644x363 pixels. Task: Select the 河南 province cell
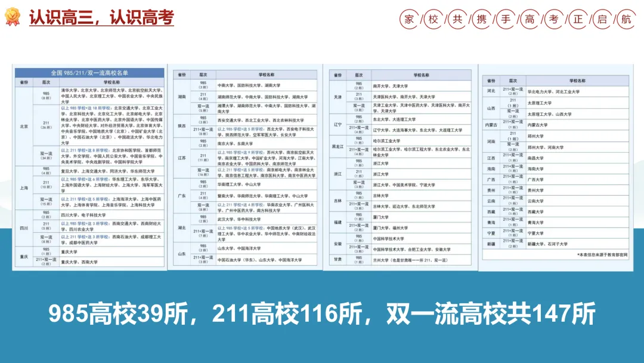[491, 141]
